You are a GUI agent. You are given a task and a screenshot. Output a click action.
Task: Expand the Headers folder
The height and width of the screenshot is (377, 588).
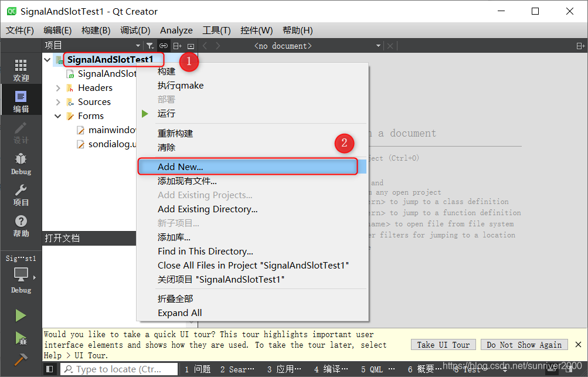58,88
